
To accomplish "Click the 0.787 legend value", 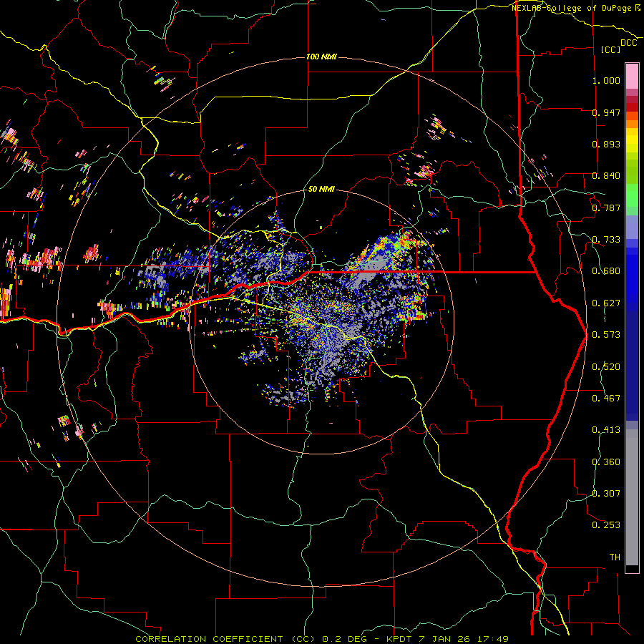I will (x=606, y=208).
